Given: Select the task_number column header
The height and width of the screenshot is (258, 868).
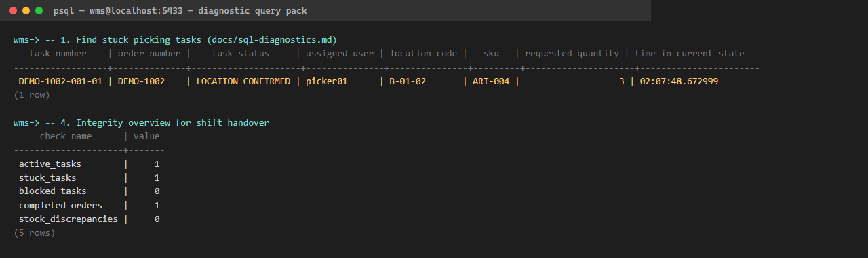Looking at the screenshot, I should pos(58,53).
